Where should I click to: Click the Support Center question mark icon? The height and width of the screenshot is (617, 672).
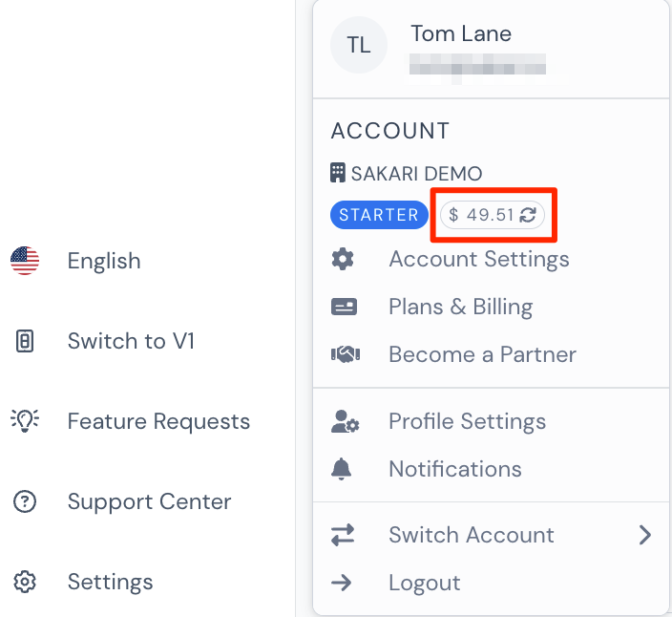click(25, 501)
